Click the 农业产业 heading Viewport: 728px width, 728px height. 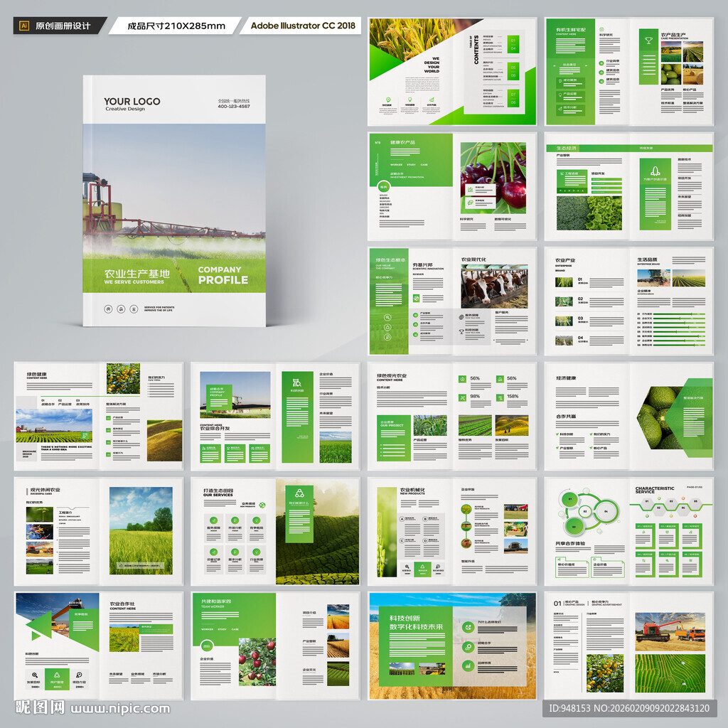pyautogui.click(x=565, y=260)
